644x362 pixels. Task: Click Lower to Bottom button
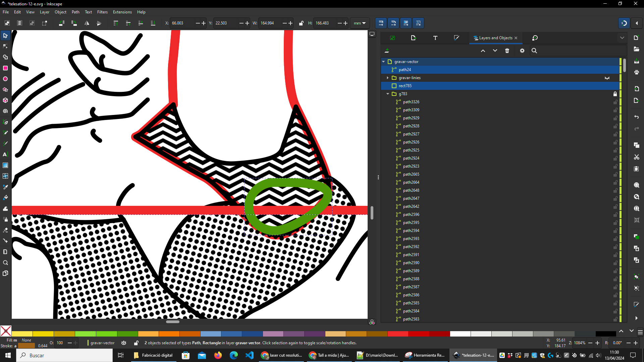pos(153,23)
